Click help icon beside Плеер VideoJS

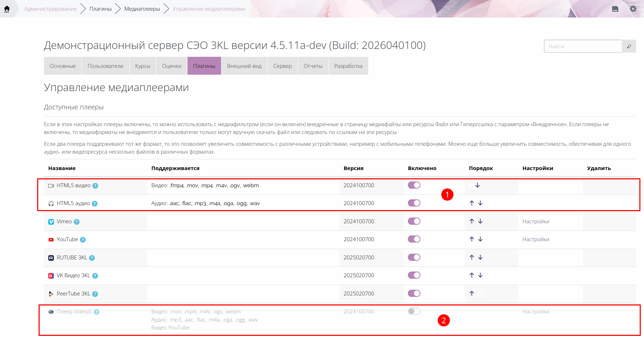tap(96, 312)
